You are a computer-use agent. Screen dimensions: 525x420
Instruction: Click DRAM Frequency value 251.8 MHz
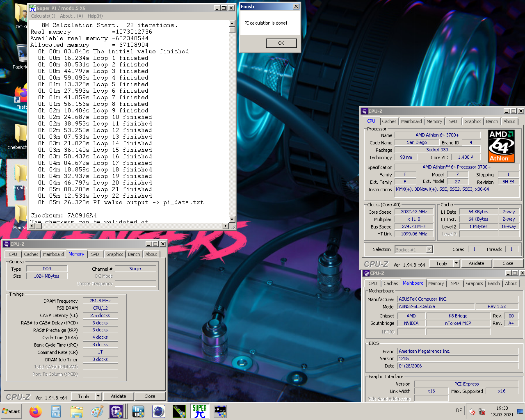[x=100, y=301]
